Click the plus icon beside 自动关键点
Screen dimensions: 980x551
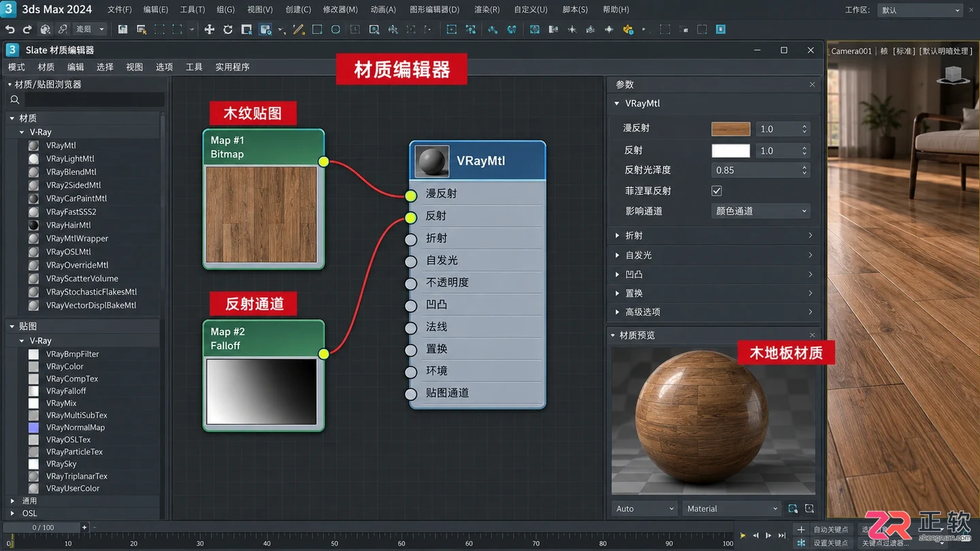click(x=801, y=529)
